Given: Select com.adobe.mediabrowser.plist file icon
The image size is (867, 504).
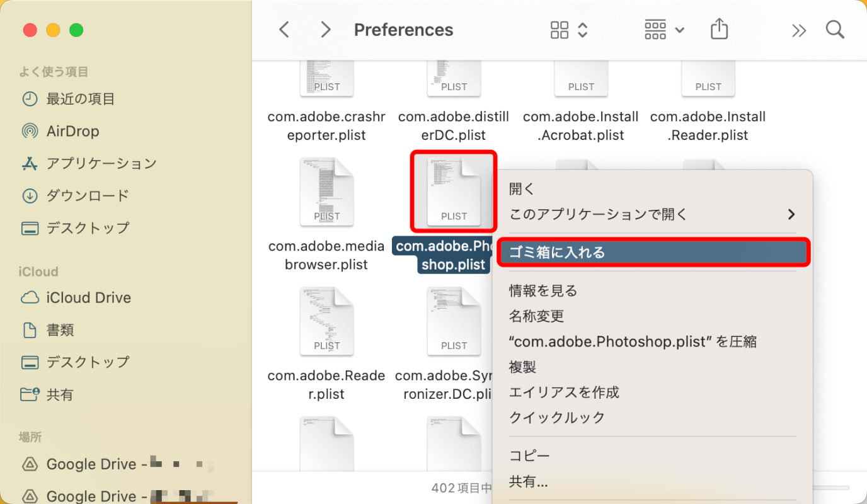Looking at the screenshot, I should [326, 192].
